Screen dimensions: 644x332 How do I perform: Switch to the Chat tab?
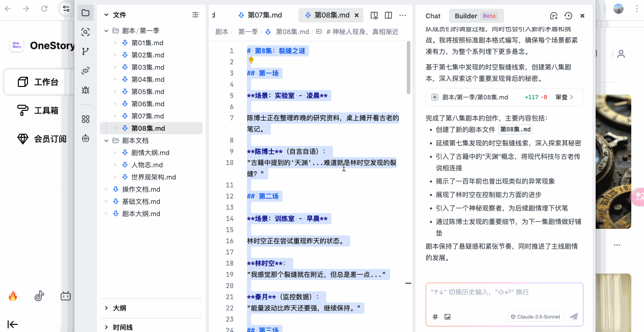(x=433, y=16)
